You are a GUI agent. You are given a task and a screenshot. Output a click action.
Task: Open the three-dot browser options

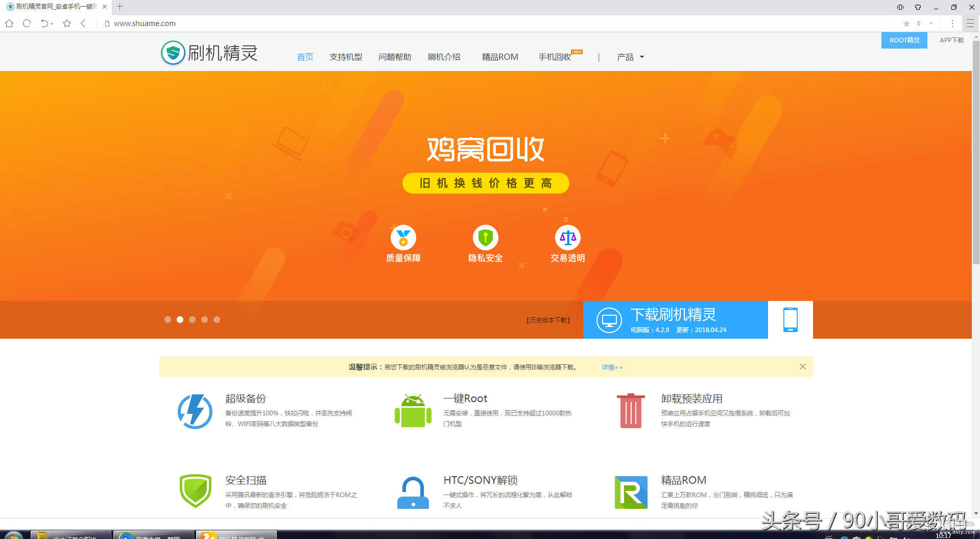[x=952, y=24]
